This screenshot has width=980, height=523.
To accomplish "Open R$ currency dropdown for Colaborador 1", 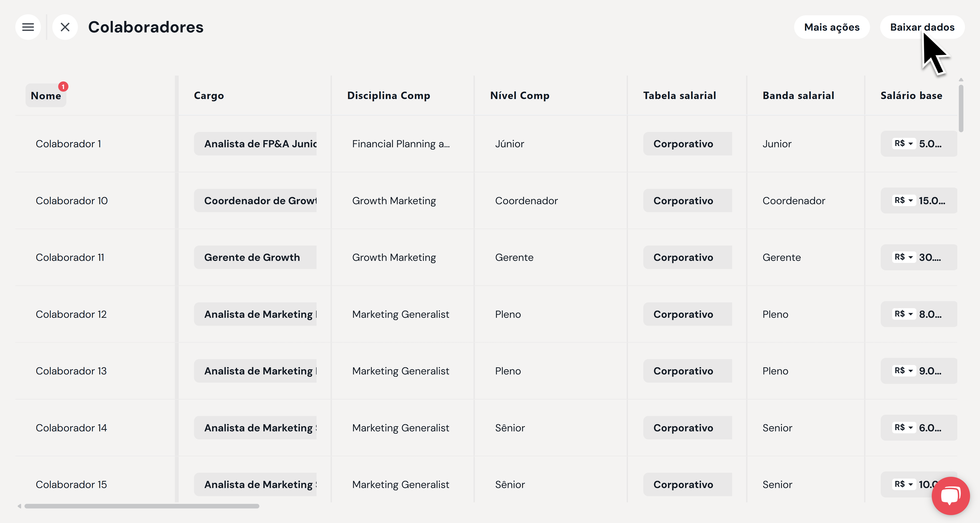I will (x=903, y=143).
